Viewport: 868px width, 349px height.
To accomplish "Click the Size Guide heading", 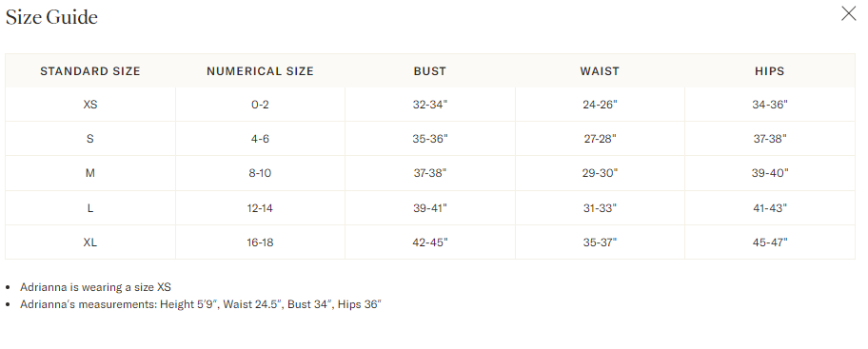I will 51,17.
